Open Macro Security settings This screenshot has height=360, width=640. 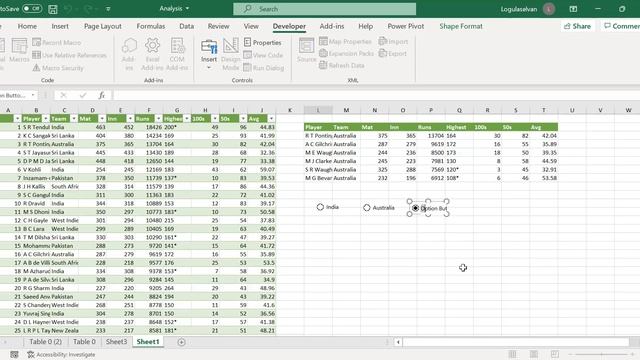pyautogui.click(x=58, y=68)
